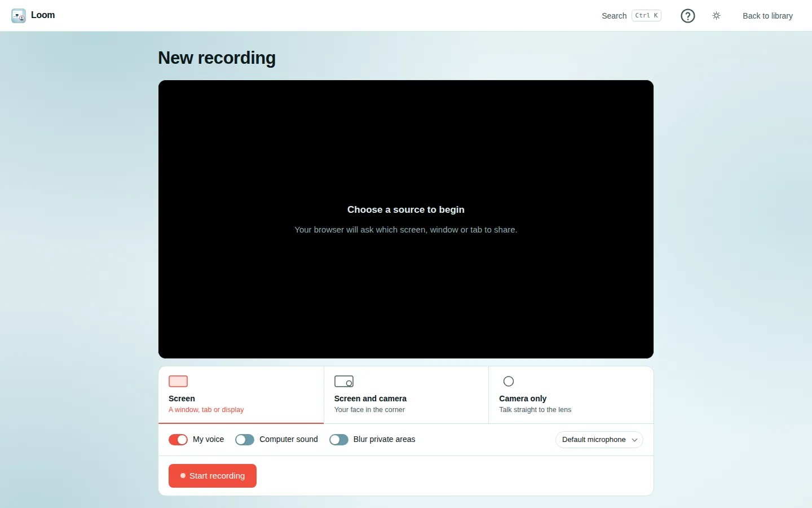Screen dimensions: 812x508
Task: Click the 'Talk straight to the lens' text
Action: click(x=535, y=410)
